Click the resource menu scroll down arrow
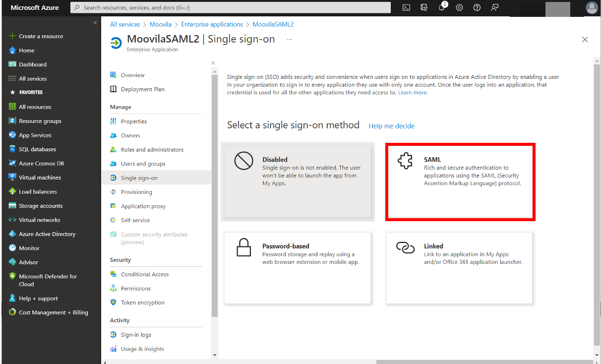Viewport: 601px width, 364px height. click(214, 355)
